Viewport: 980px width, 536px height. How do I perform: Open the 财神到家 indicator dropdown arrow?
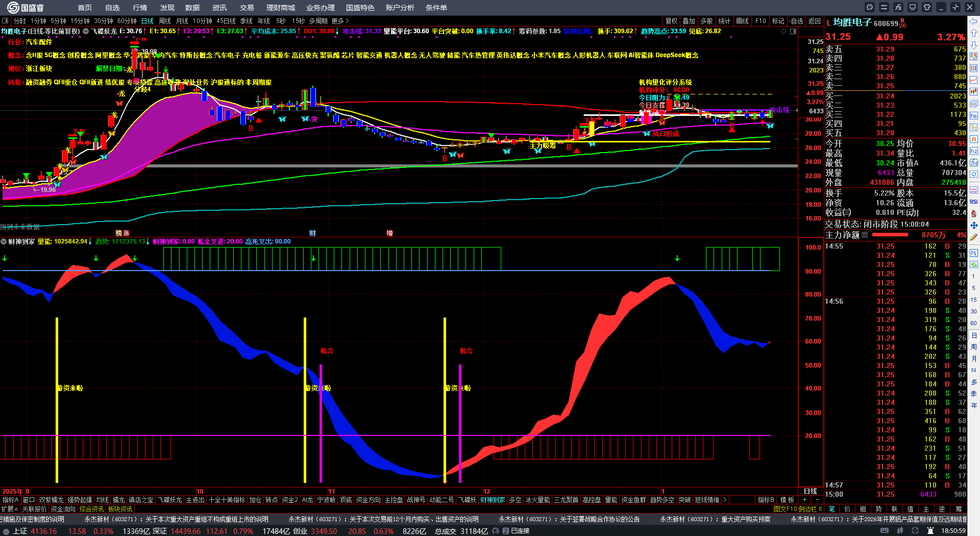(x=4, y=241)
